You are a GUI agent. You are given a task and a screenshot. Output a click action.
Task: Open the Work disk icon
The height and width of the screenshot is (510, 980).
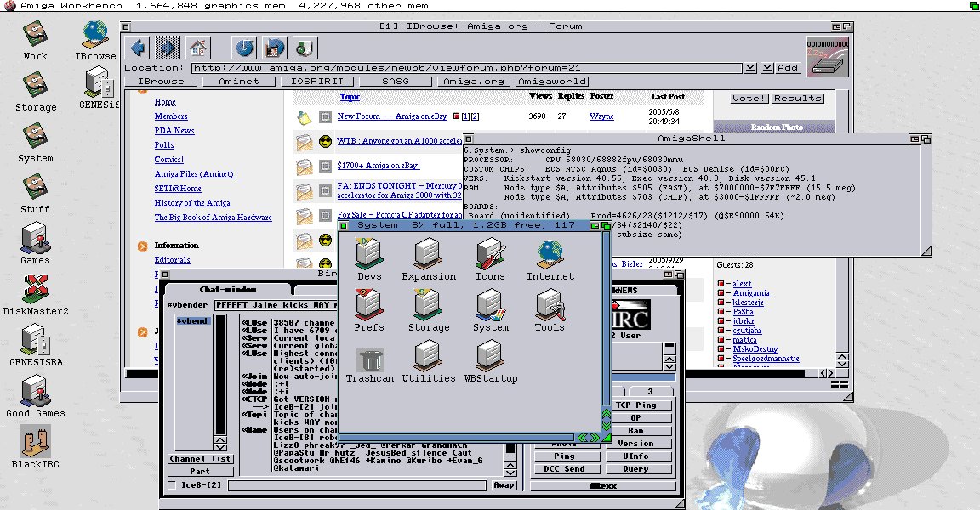point(36,41)
